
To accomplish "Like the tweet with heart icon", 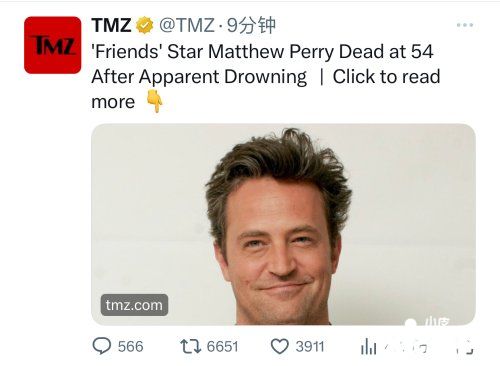I will (279, 346).
